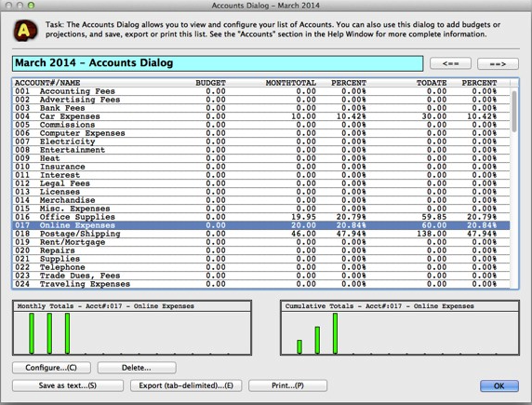Select the 014 Merchandise row
The image size is (532, 405).
(x=261, y=200)
